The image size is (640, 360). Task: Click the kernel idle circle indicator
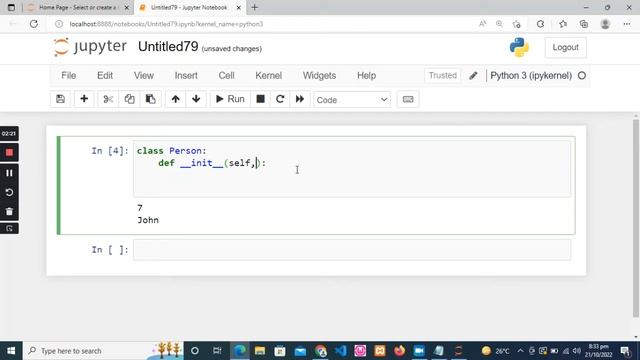point(582,76)
